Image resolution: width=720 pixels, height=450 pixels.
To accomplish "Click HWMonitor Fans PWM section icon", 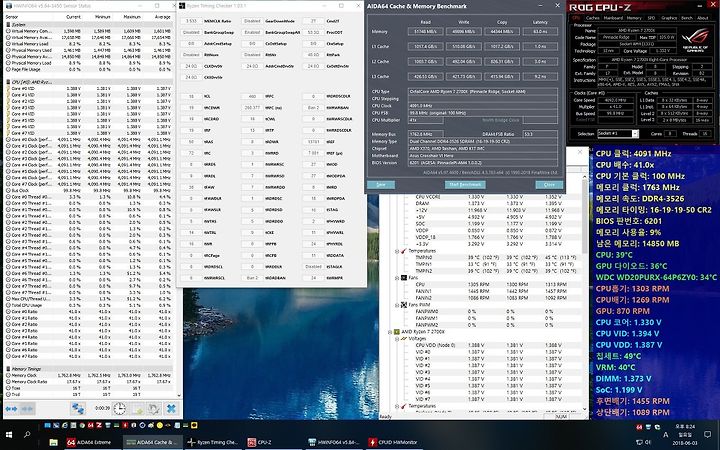I will 404,304.
